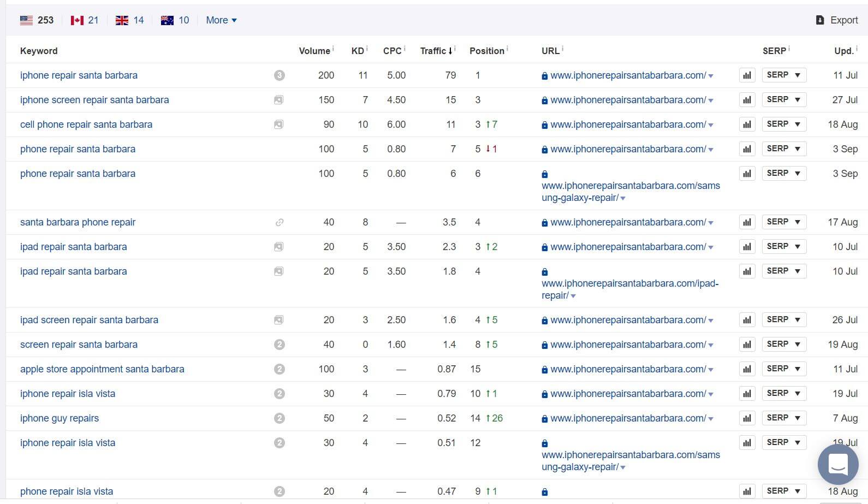Expand URL arrow for iphone repair santa barbara row

point(711,76)
